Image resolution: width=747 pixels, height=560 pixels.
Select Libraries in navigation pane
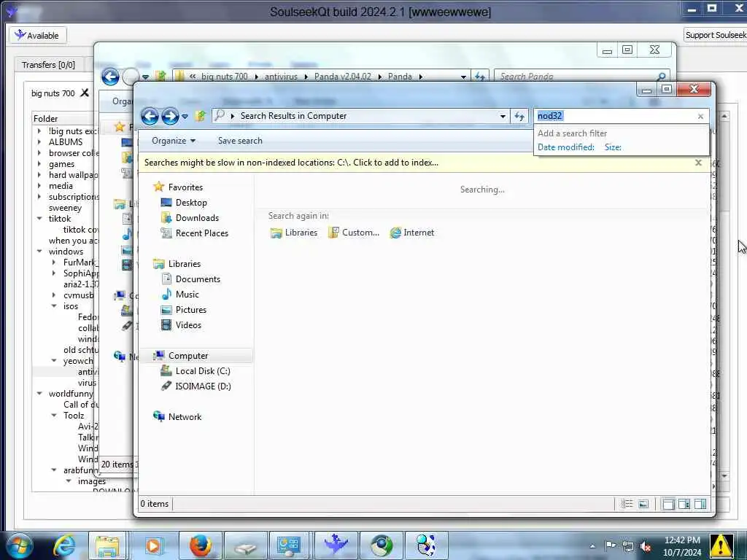(185, 264)
